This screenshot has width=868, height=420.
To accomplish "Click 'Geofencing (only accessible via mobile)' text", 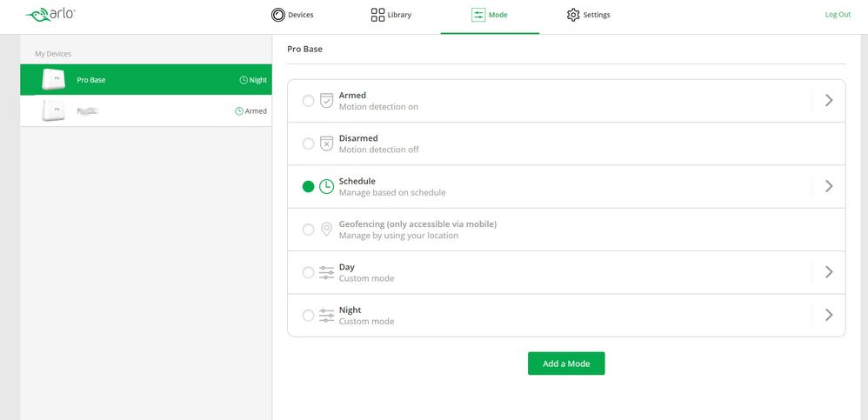I will pos(417,224).
